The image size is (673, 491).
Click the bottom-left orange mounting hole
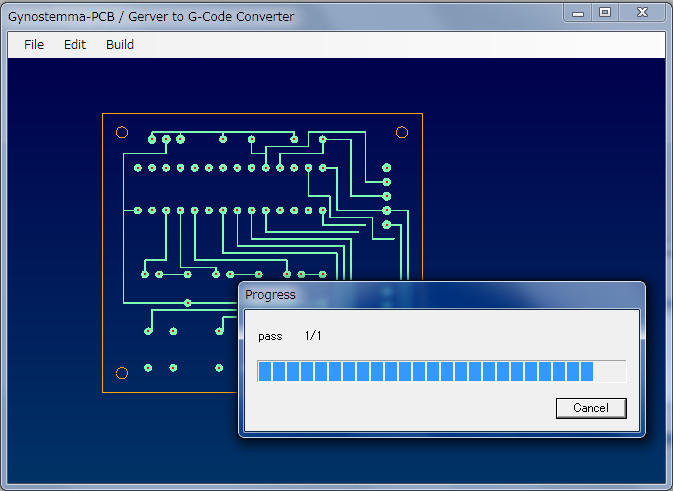click(x=122, y=373)
